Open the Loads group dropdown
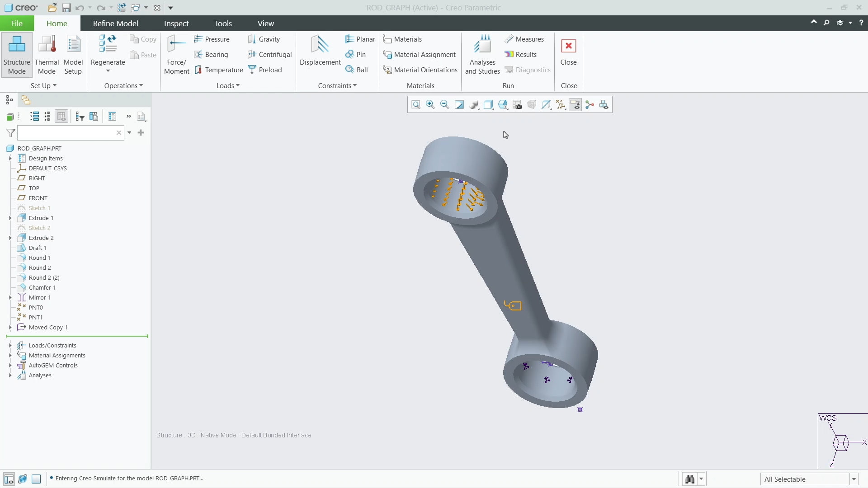Screen dimensions: 868x488 click(228, 86)
